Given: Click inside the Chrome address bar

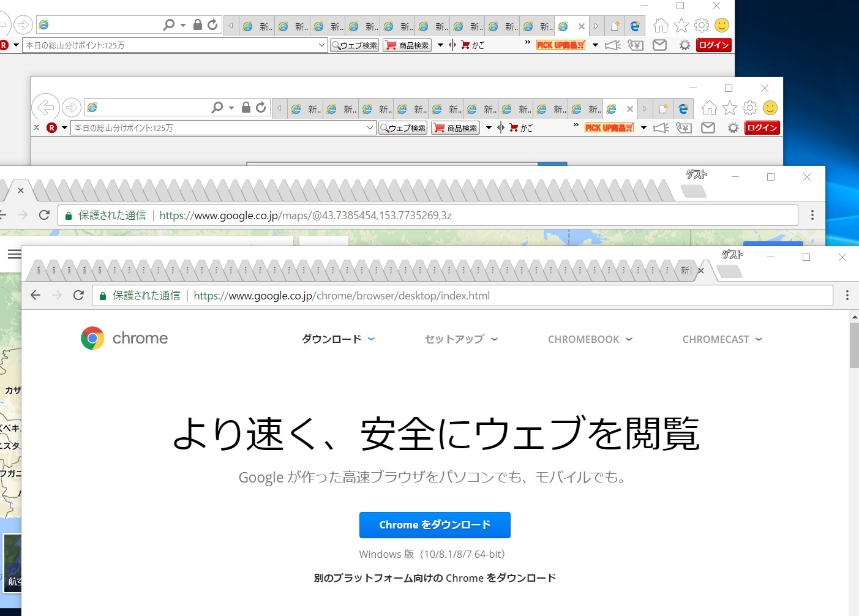Looking at the screenshot, I should [x=429, y=295].
